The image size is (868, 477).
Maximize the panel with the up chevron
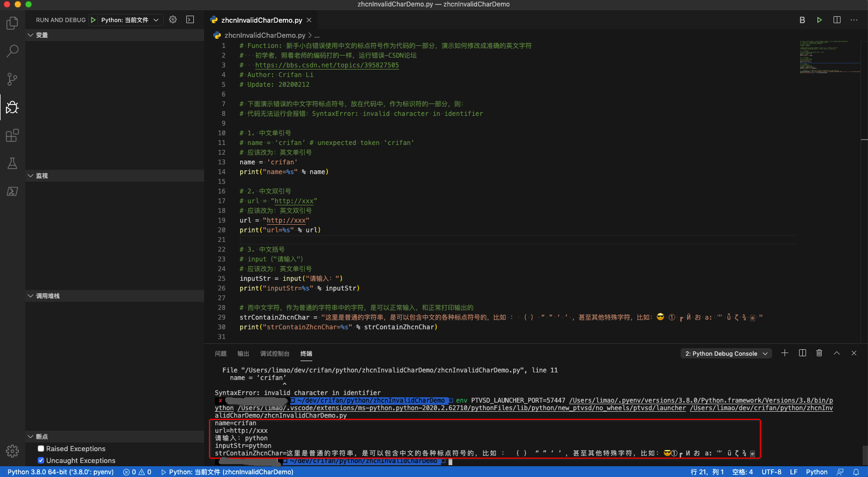(837, 353)
